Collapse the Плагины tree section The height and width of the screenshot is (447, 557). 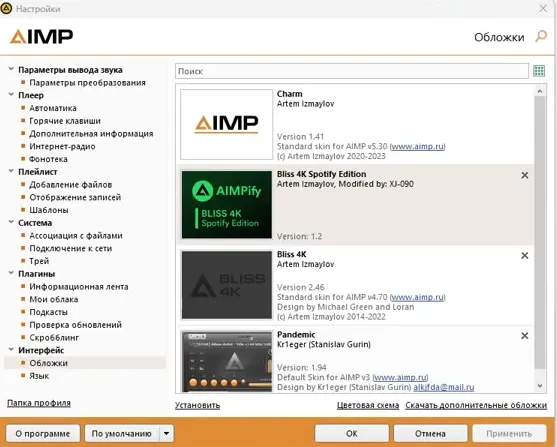pyautogui.click(x=11, y=273)
